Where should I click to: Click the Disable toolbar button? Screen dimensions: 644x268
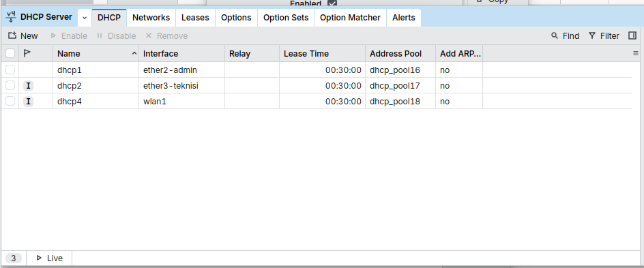116,35
